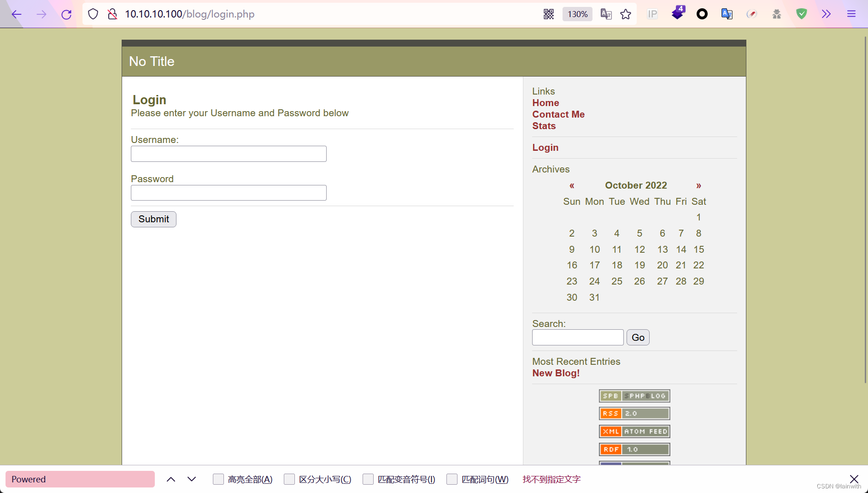
Task: Focus the Username input field
Action: coord(229,154)
